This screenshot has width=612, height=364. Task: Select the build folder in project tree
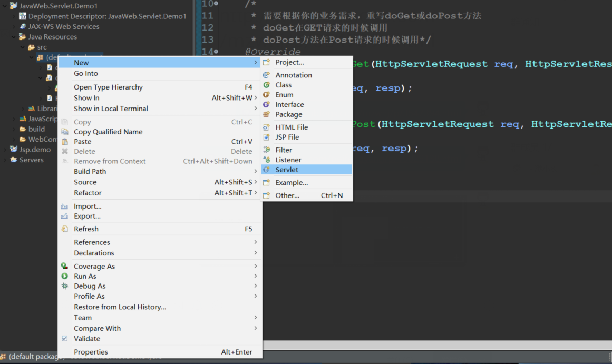[x=36, y=129]
